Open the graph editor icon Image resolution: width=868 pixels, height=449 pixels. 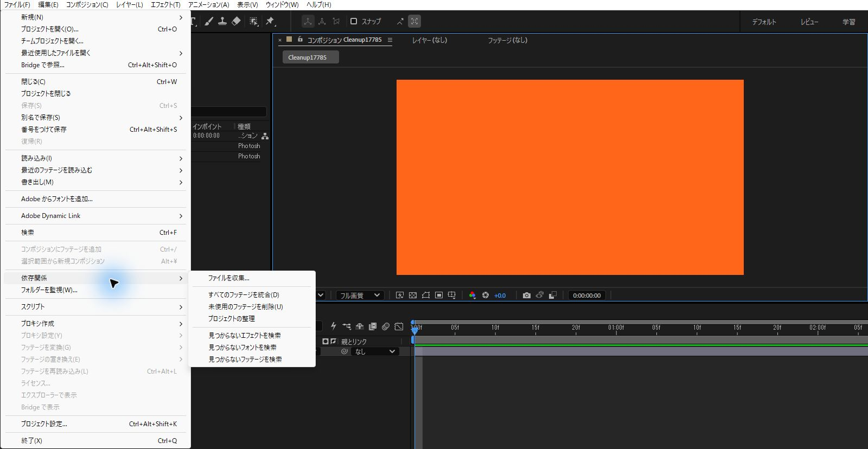(x=399, y=326)
